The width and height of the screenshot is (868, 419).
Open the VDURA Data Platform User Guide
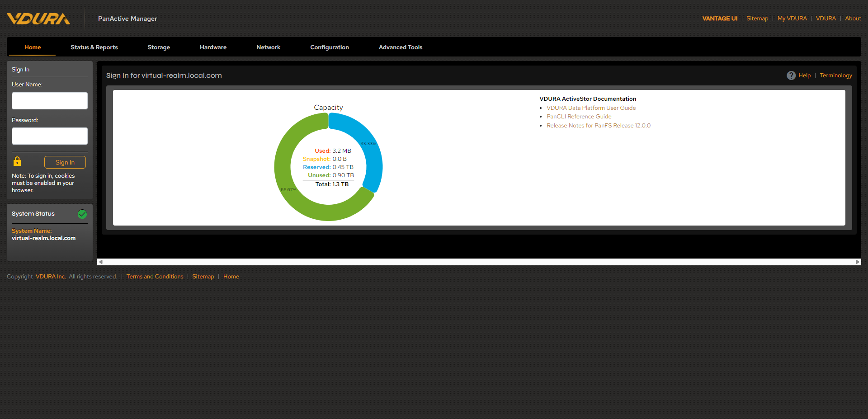(591, 108)
